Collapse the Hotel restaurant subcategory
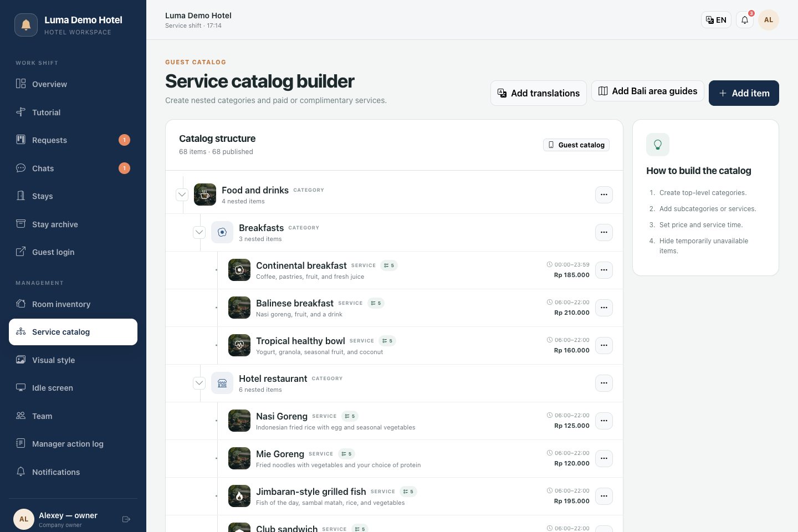 (x=199, y=383)
